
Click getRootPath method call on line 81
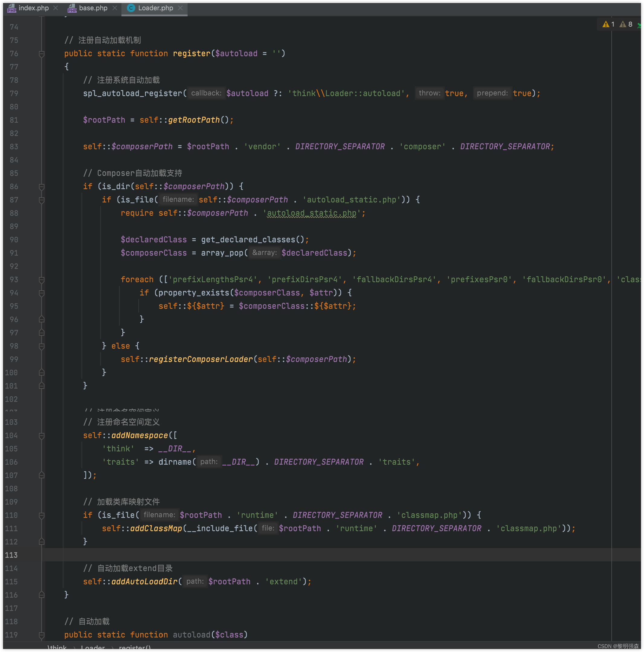[x=194, y=120]
